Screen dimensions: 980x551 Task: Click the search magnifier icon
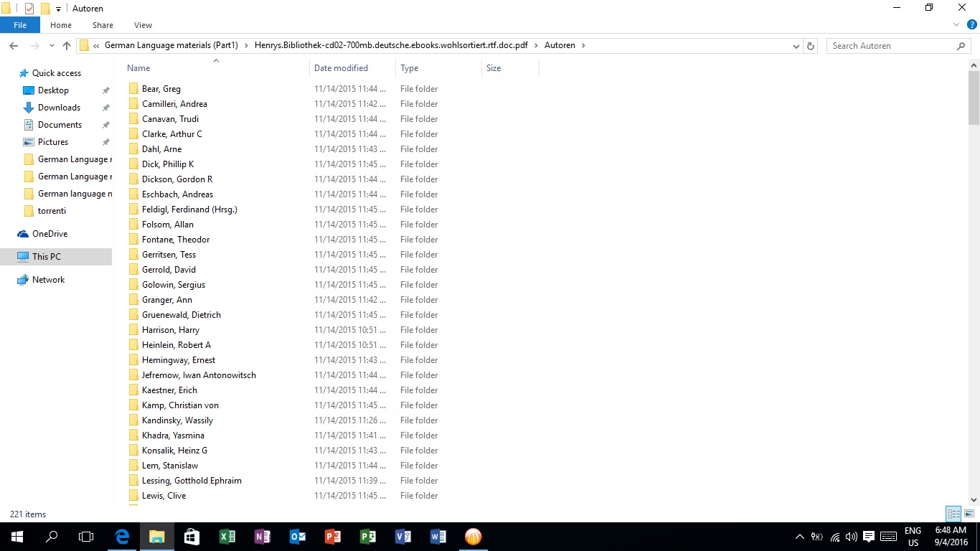pyautogui.click(x=961, y=46)
